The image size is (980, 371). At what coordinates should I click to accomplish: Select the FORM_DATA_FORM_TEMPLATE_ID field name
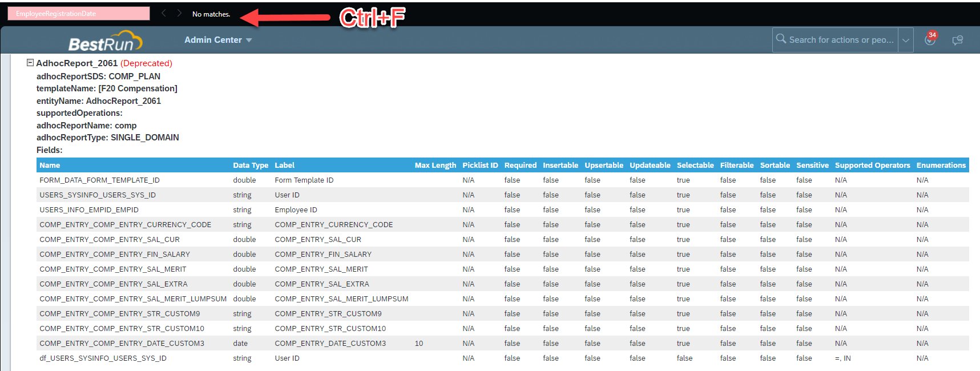point(99,180)
